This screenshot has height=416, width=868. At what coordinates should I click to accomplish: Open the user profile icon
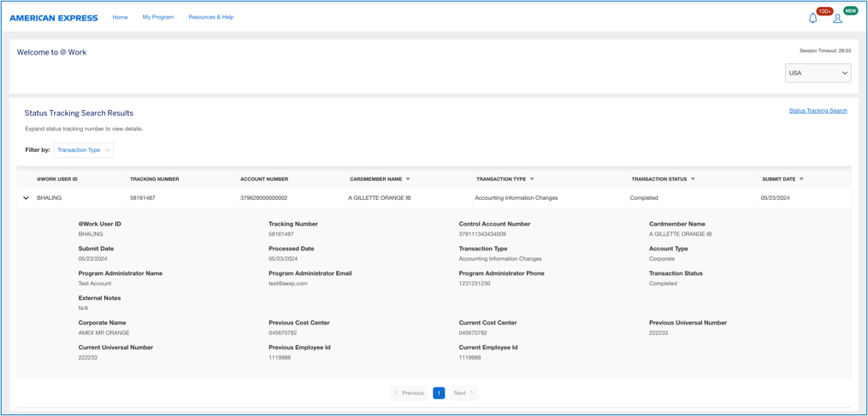coord(837,18)
